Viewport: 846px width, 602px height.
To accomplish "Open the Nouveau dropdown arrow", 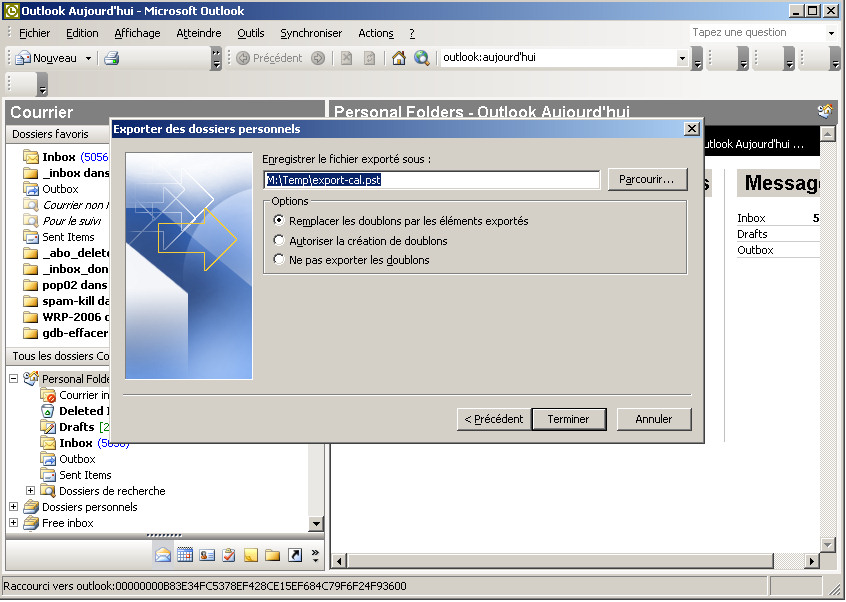I will pyautogui.click(x=88, y=58).
